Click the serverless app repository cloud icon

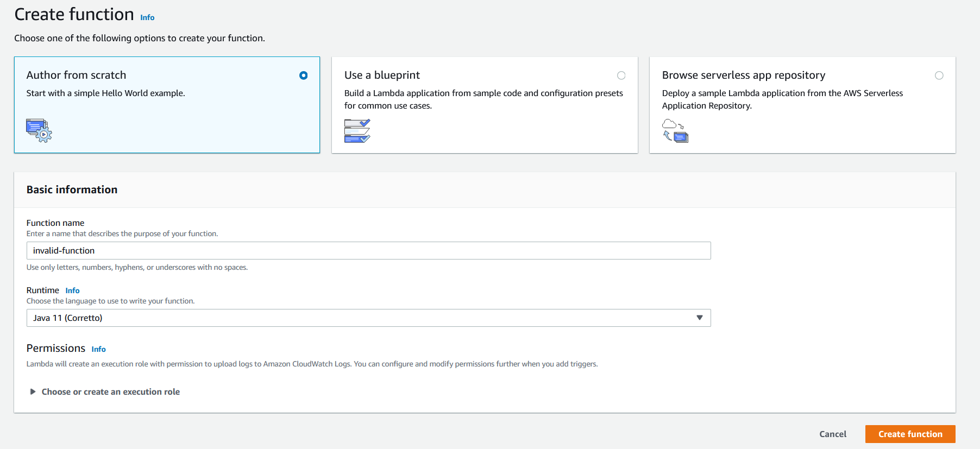[x=675, y=131]
